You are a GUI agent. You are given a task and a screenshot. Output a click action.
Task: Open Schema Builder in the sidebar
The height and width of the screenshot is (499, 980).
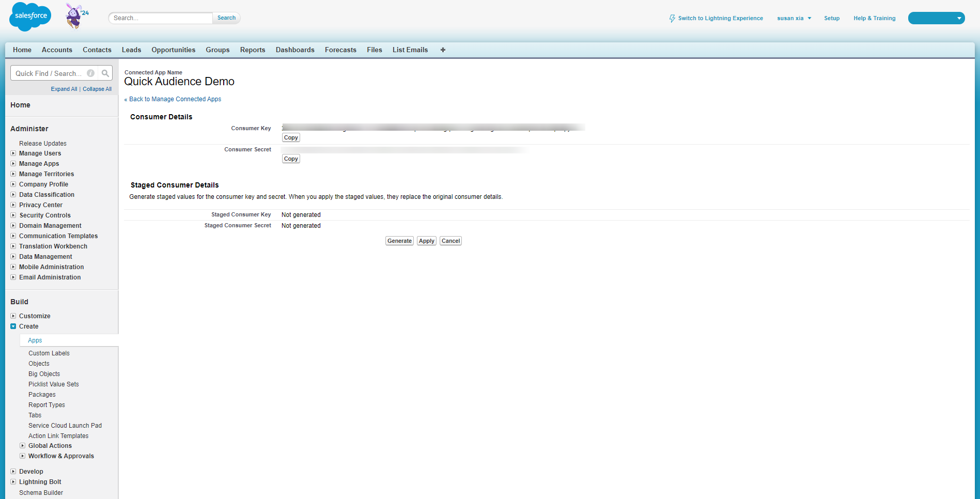click(41, 493)
